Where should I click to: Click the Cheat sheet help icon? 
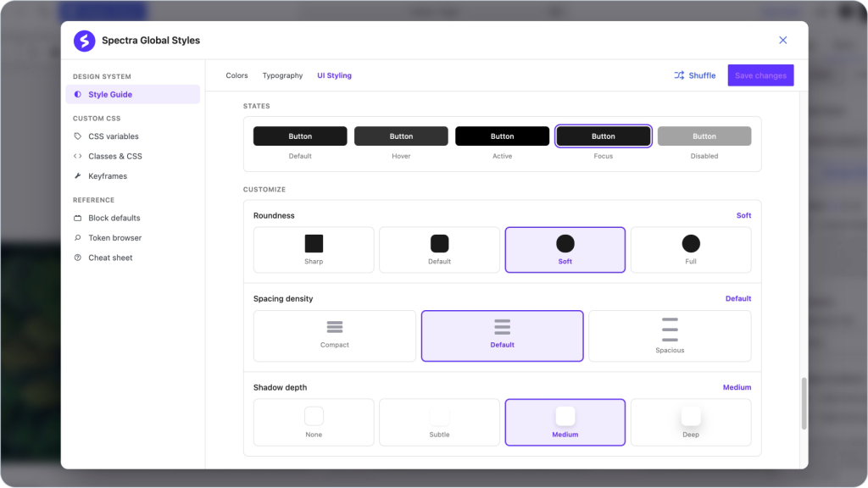click(77, 258)
